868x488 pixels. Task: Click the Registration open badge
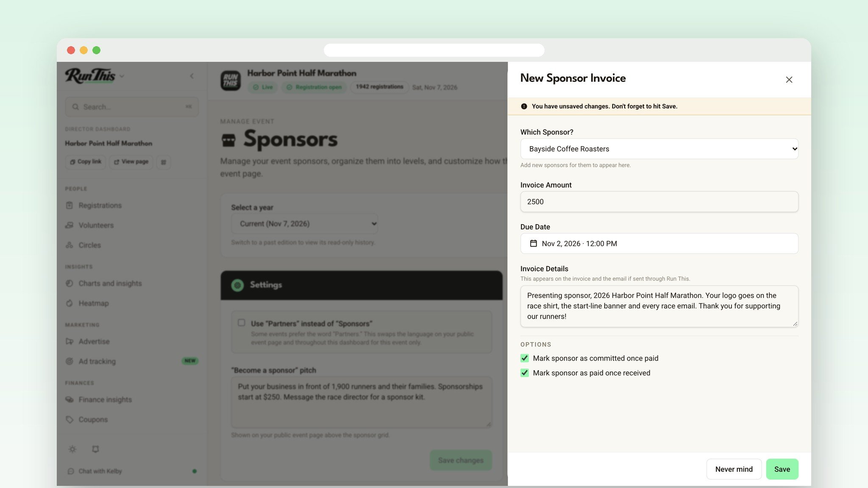coord(314,87)
